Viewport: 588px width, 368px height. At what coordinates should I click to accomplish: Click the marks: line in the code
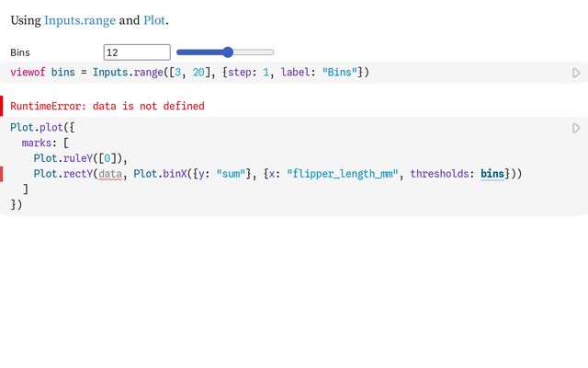point(40,143)
